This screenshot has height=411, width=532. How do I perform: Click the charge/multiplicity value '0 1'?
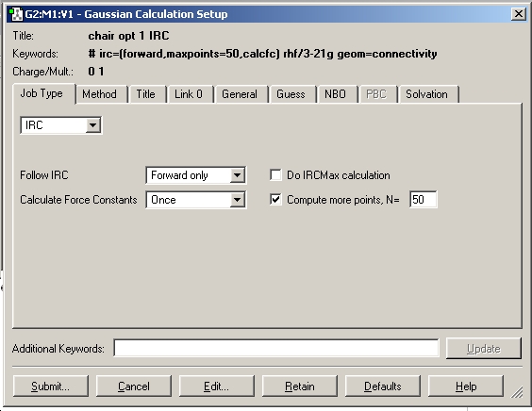pos(96,72)
